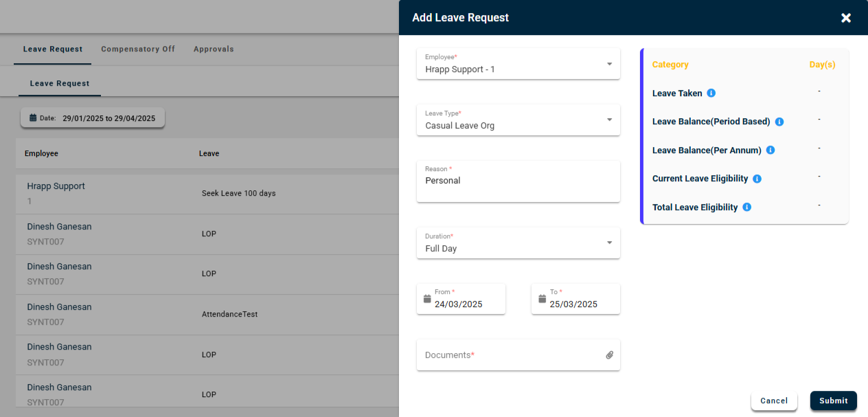Select the Leave Request sub-tab
The image size is (868, 417).
pos(60,84)
